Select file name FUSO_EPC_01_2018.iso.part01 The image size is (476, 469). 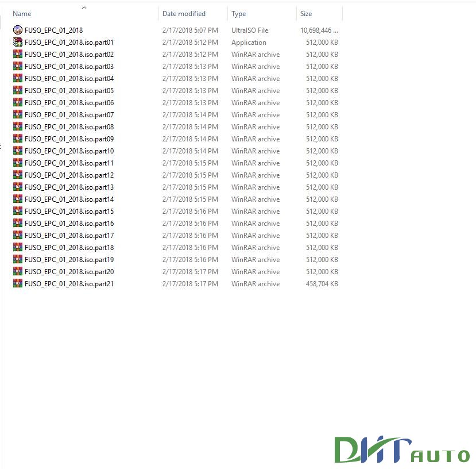[x=69, y=43]
